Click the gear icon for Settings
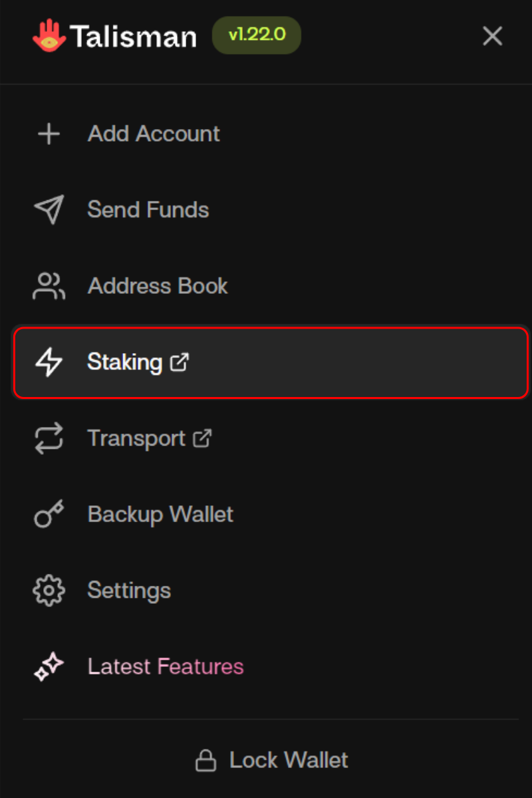532x798 pixels. pyautogui.click(x=49, y=591)
